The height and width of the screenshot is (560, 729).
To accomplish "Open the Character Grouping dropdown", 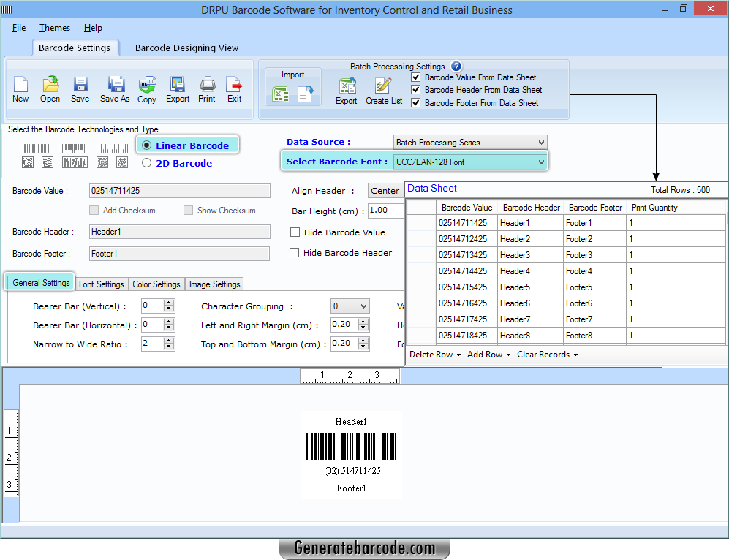I will click(x=350, y=306).
